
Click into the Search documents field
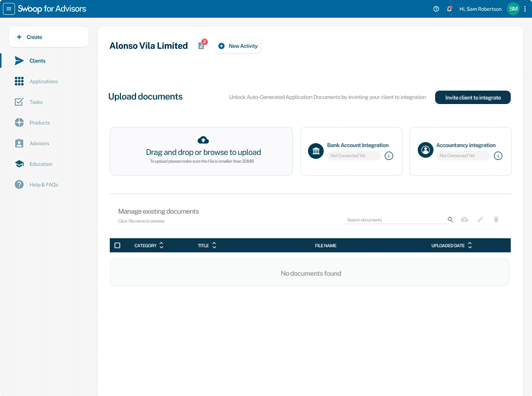(395, 220)
